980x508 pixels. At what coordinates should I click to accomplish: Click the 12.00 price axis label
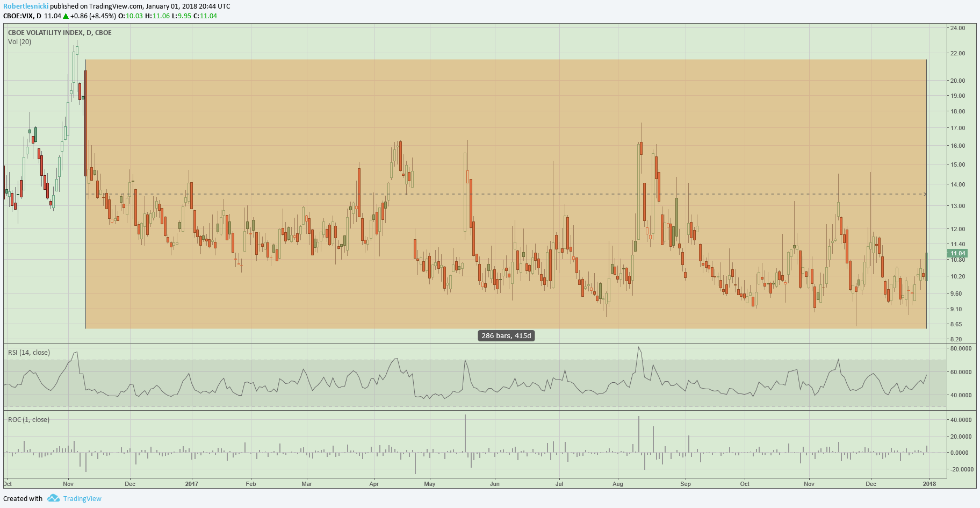957,229
